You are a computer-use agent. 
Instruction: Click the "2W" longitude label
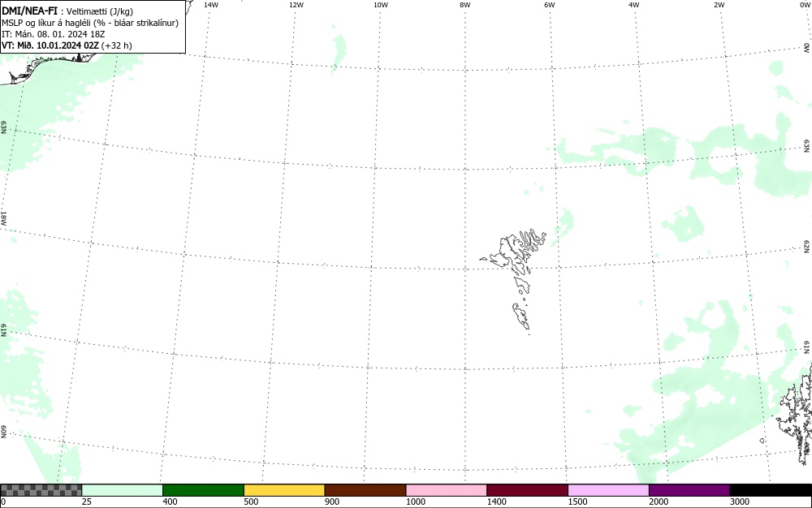[x=719, y=5]
